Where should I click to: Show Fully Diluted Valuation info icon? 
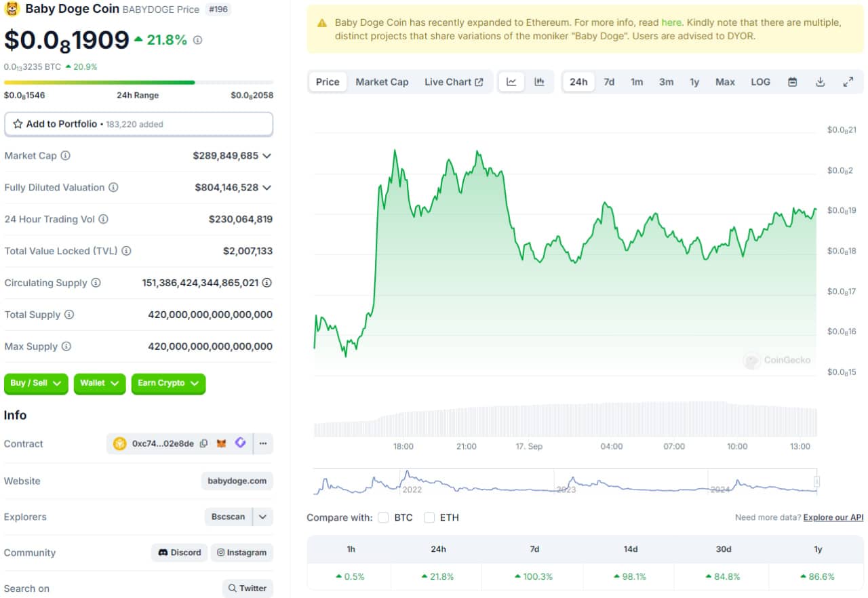113,187
